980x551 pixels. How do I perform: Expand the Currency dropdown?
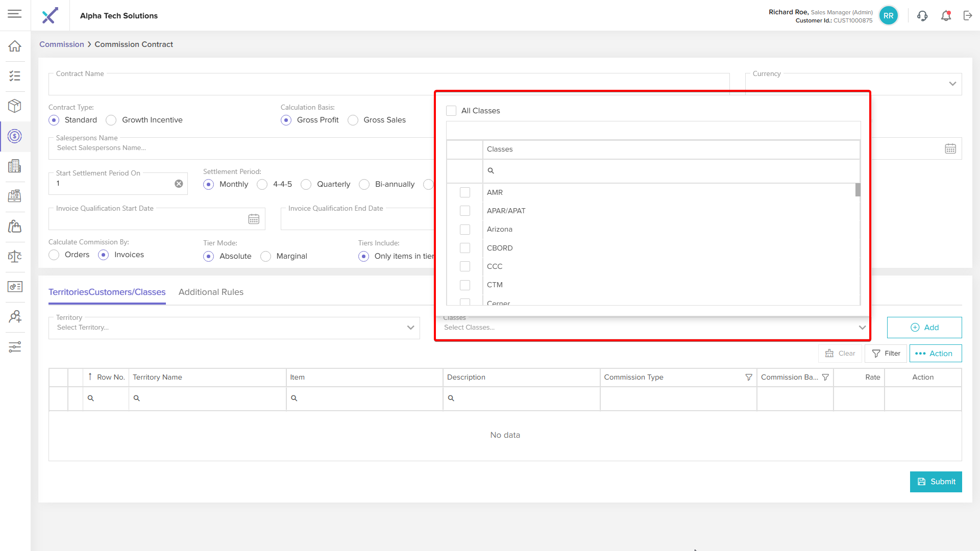tap(952, 84)
